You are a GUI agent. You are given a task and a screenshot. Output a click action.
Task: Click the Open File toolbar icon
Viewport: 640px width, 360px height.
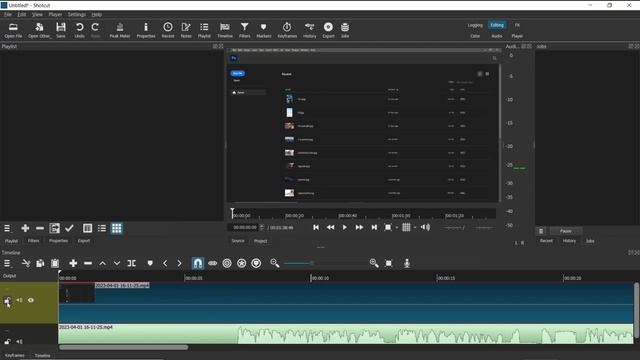click(13, 30)
